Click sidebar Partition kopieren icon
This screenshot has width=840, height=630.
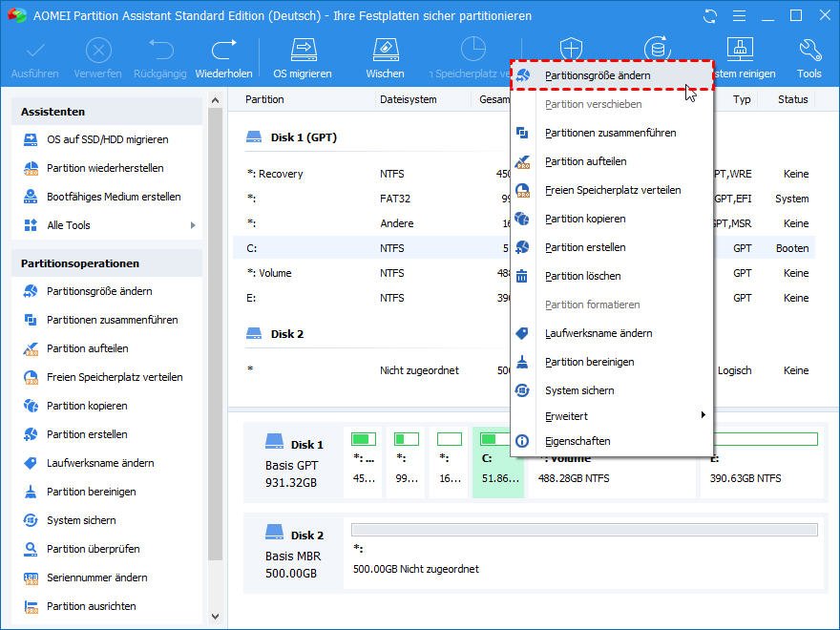(x=31, y=406)
